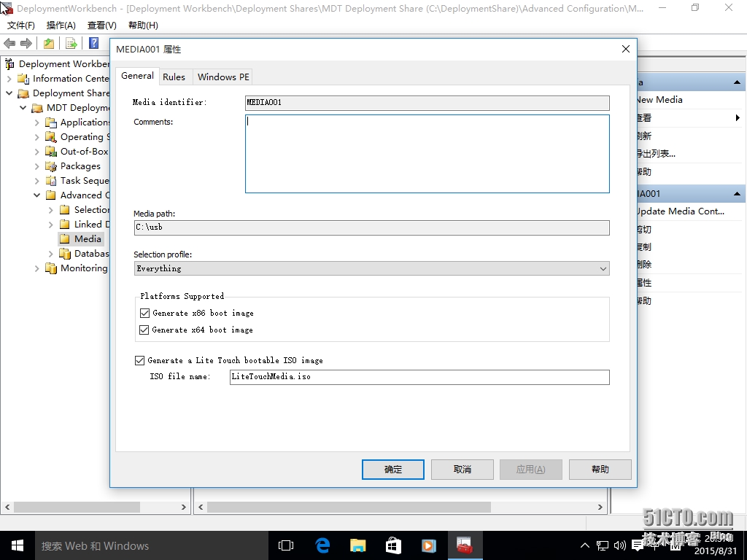Click the network tray icon
The image size is (747, 560).
coord(603,545)
